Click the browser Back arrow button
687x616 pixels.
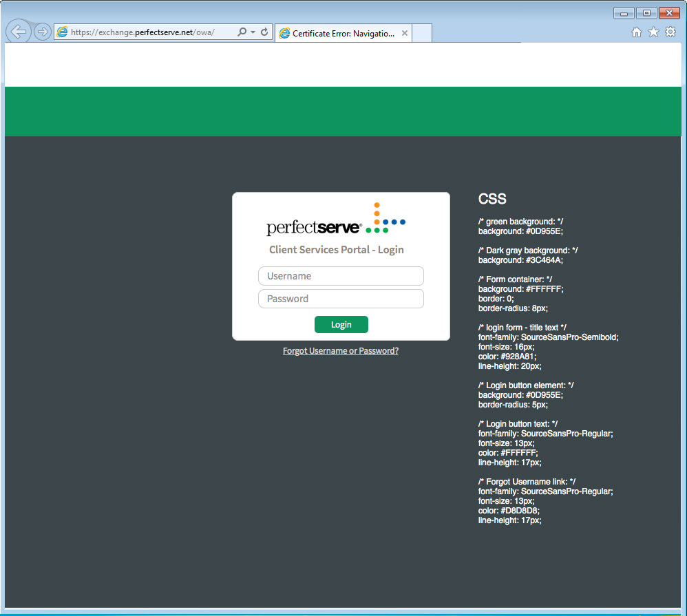pyautogui.click(x=19, y=32)
